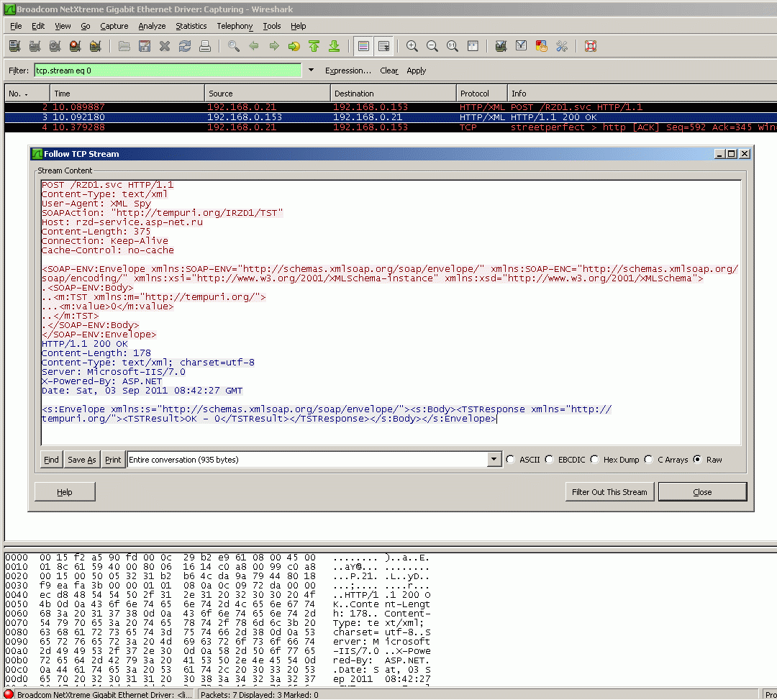The height and width of the screenshot is (700, 777).
Task: Open capture options toolbar icon
Action: pos(35,46)
